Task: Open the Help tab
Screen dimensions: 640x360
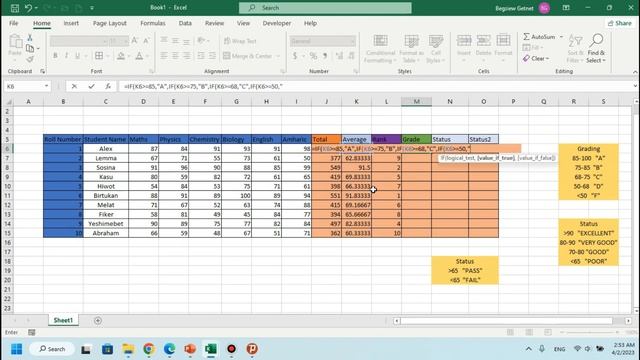Action: click(x=310, y=23)
